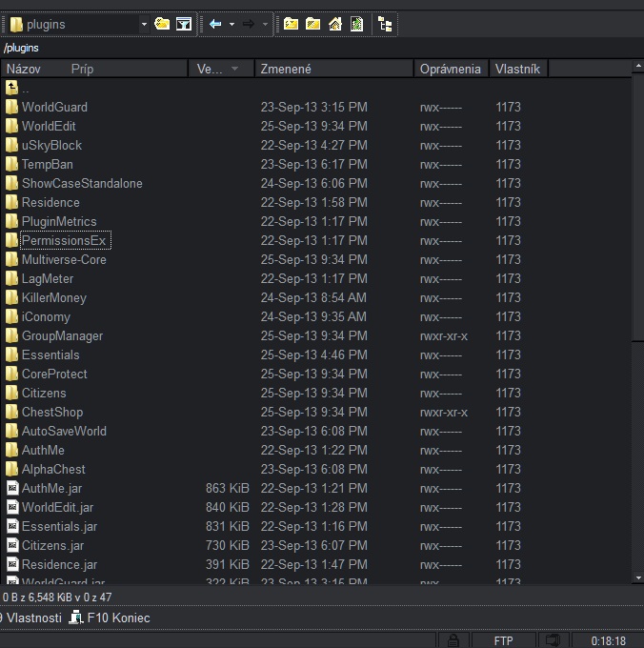
Task: Refresh the directory listing
Action: point(356,25)
